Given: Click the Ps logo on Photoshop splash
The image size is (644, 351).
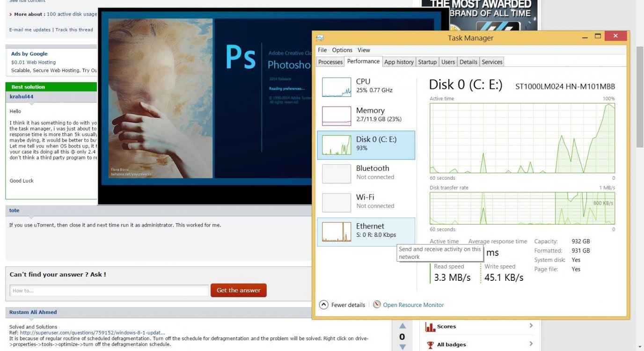Looking at the screenshot, I should click(241, 57).
